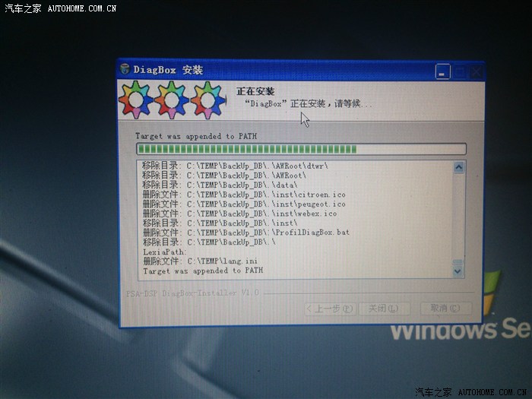Click the green installation progress bar
This screenshot has height=399, width=532.
300,149
